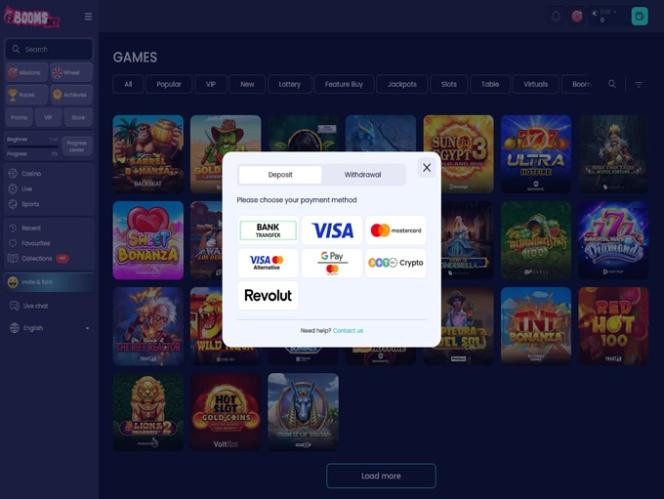This screenshot has height=499, width=664.
Task: Click the hamburger menu icon
Action: [88, 17]
